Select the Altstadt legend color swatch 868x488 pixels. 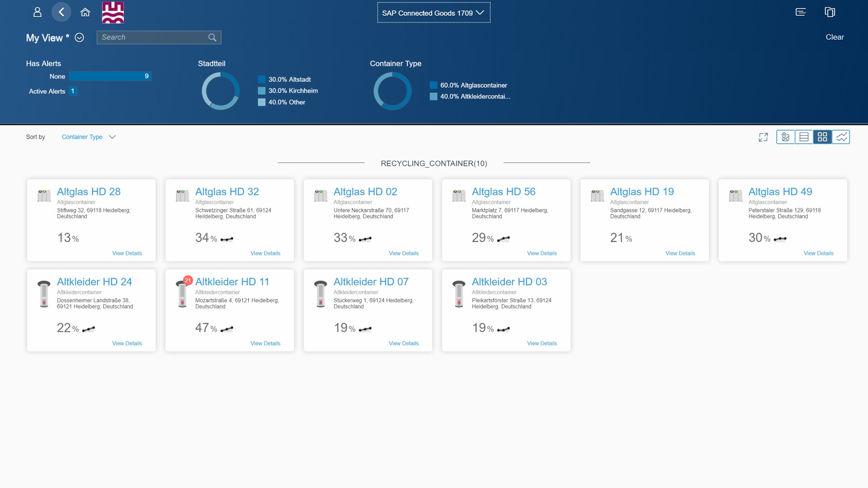pos(261,80)
